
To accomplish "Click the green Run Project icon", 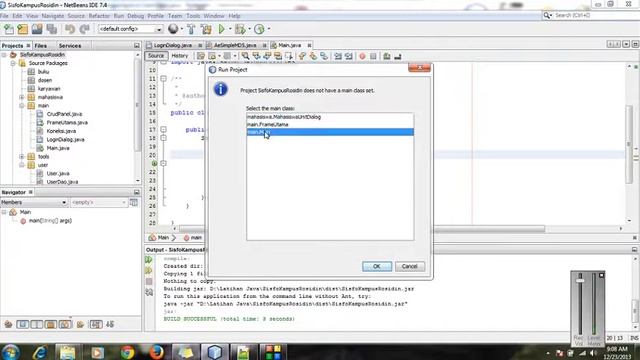I will click(x=222, y=29).
